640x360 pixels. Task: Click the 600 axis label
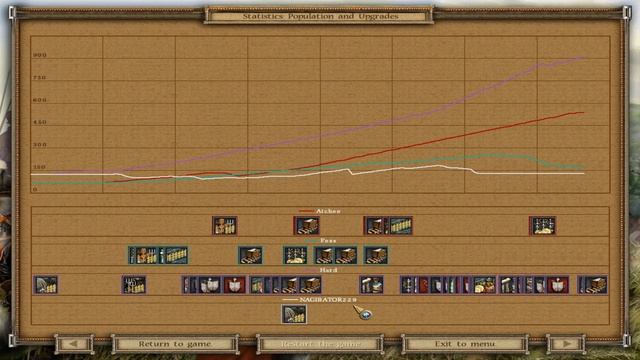point(40,100)
